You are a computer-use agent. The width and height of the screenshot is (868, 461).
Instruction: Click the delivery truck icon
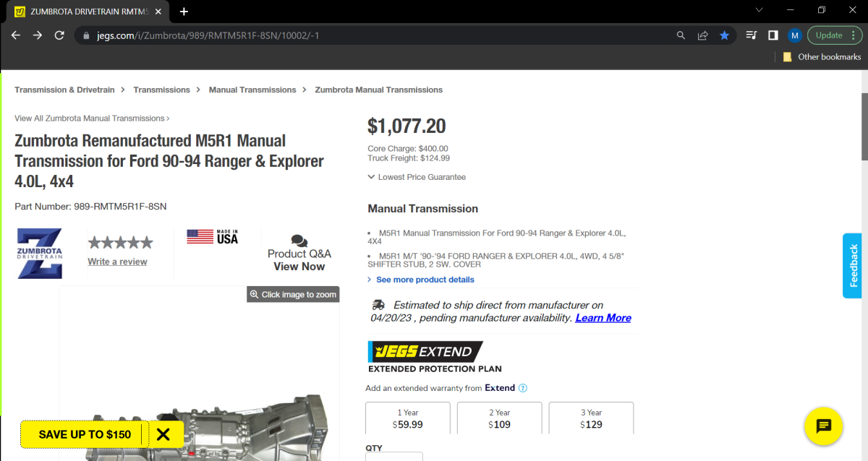click(378, 305)
